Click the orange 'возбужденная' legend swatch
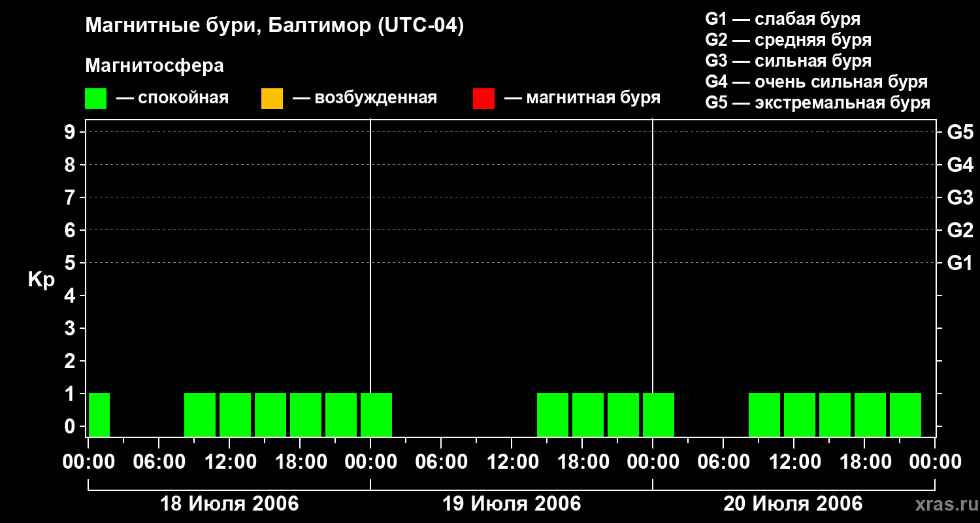Screen dimensions: 980x523 (272, 99)
